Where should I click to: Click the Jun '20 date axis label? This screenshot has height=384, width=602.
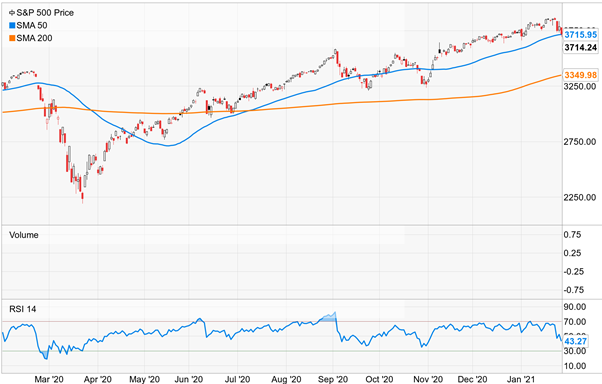pos(189,379)
